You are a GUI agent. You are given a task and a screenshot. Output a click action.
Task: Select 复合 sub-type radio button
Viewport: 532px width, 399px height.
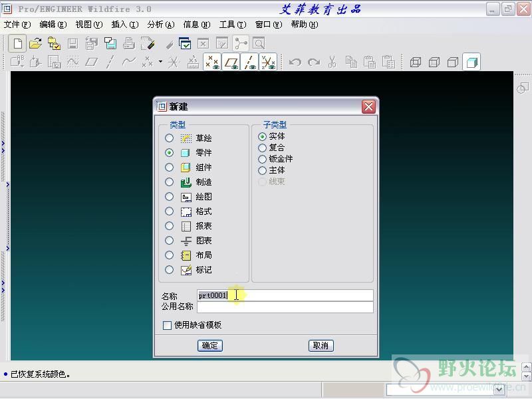click(262, 148)
